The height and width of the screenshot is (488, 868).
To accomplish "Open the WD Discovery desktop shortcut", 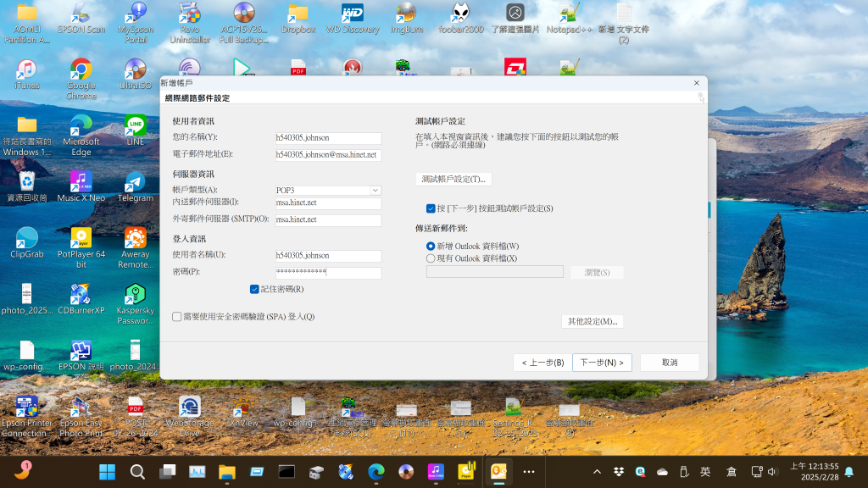I will [353, 14].
